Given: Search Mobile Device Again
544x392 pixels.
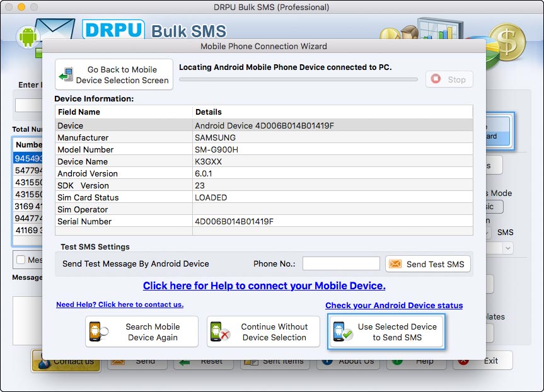Looking at the screenshot, I should [142, 331].
